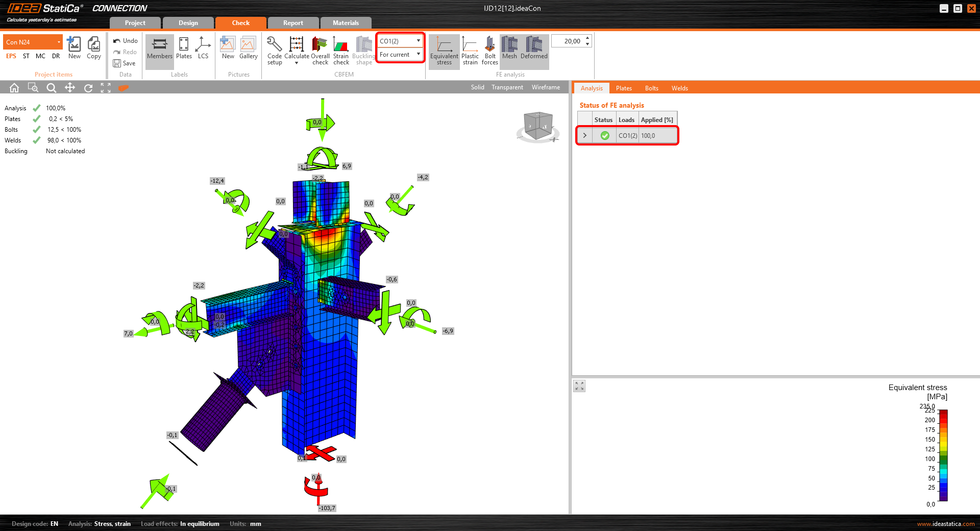980x531 pixels.
Task: Open the CO1(2) load case dropdown
Action: [400, 41]
